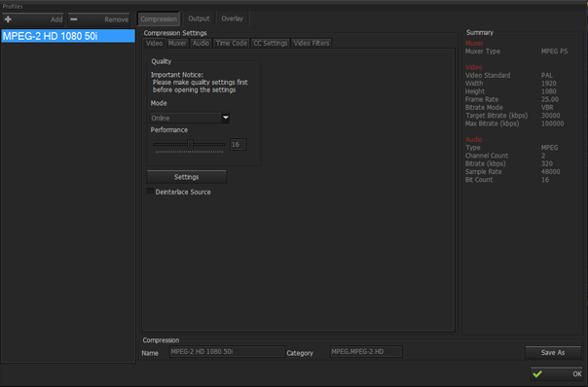This screenshot has width=588, height=387.
Task: Open the CC Settings tab
Action: 270,43
